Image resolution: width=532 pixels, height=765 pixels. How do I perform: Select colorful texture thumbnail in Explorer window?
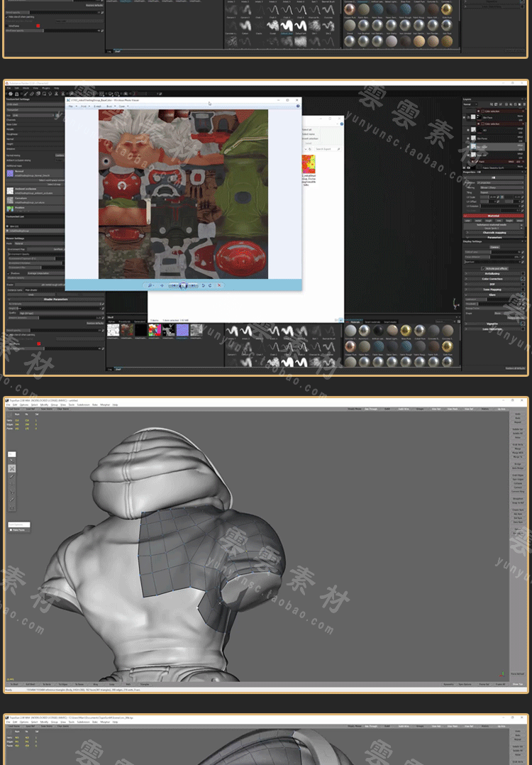point(309,164)
